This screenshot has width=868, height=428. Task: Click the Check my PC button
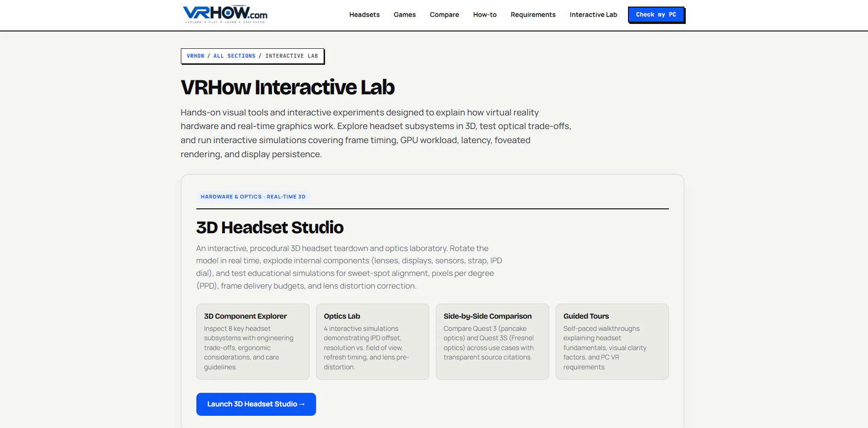tap(656, 15)
